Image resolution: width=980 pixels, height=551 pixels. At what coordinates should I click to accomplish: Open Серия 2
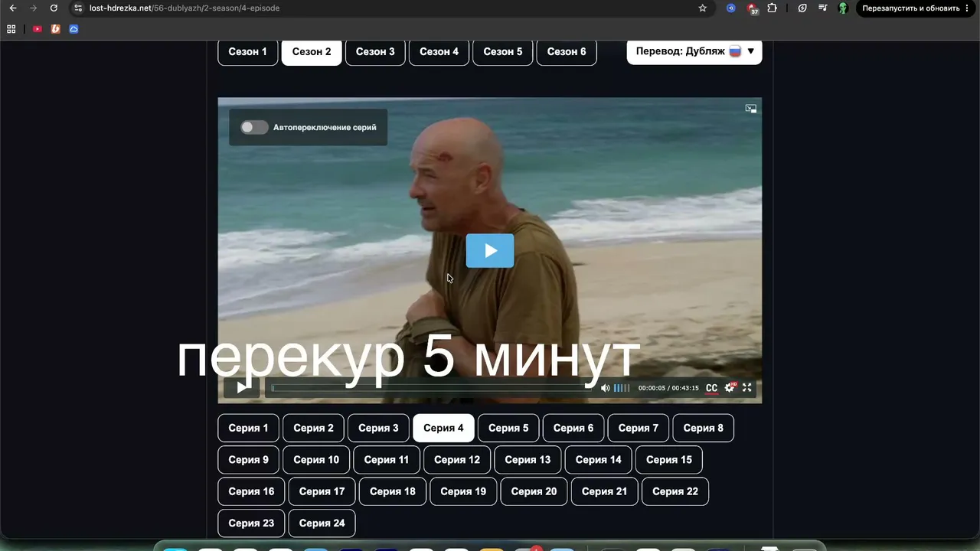click(x=314, y=428)
